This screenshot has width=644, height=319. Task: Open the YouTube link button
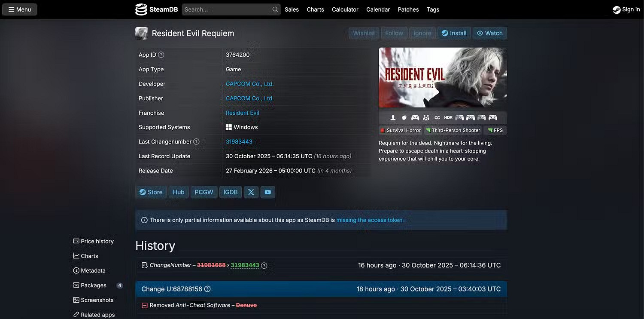(268, 192)
